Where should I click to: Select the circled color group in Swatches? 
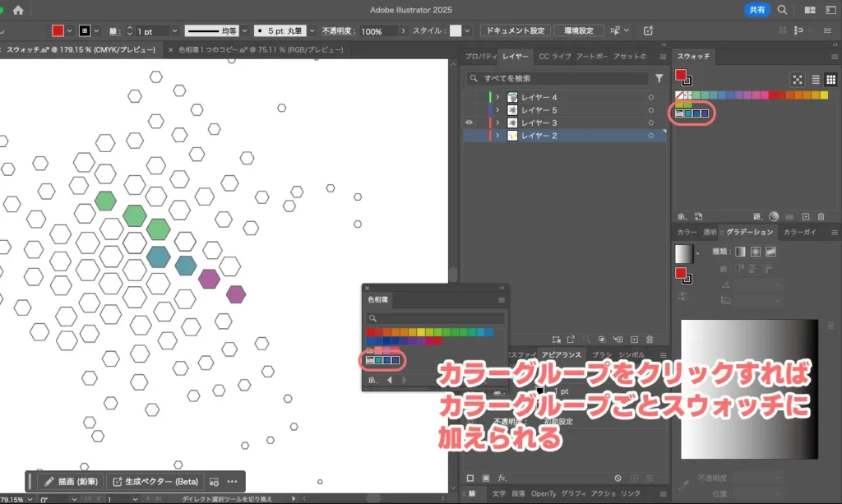click(691, 113)
